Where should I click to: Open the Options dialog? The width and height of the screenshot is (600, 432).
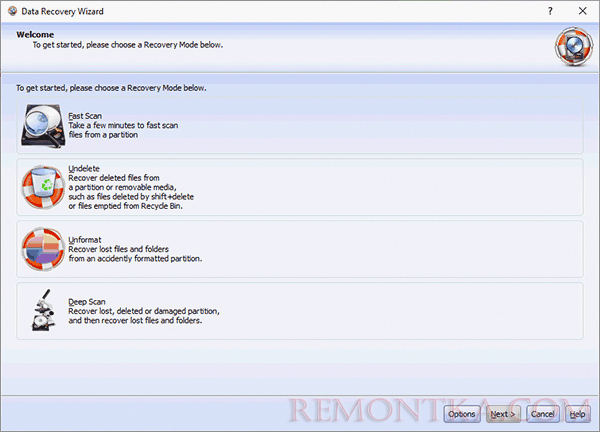461,413
